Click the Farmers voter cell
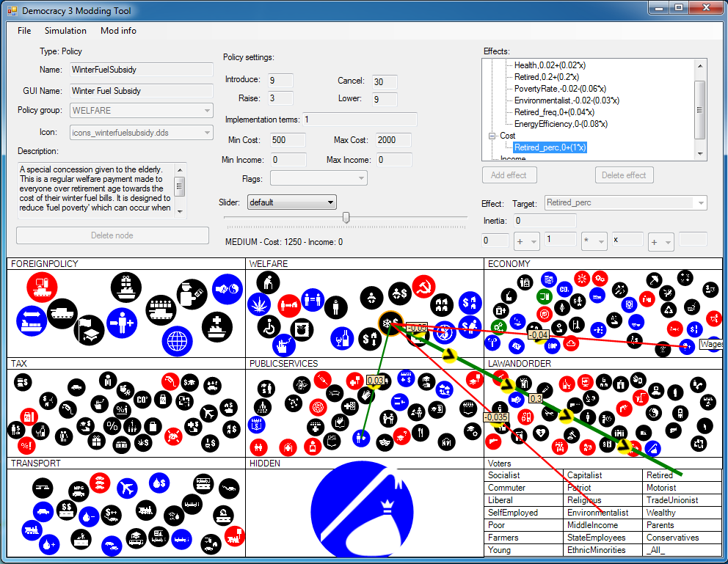728x564 pixels. pos(524,538)
